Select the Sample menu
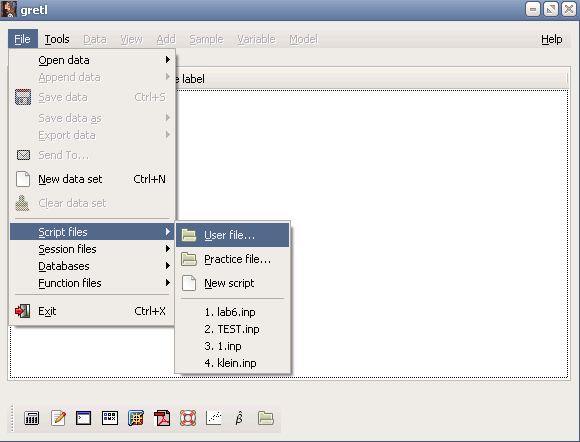This screenshot has width=580, height=442. point(206,39)
